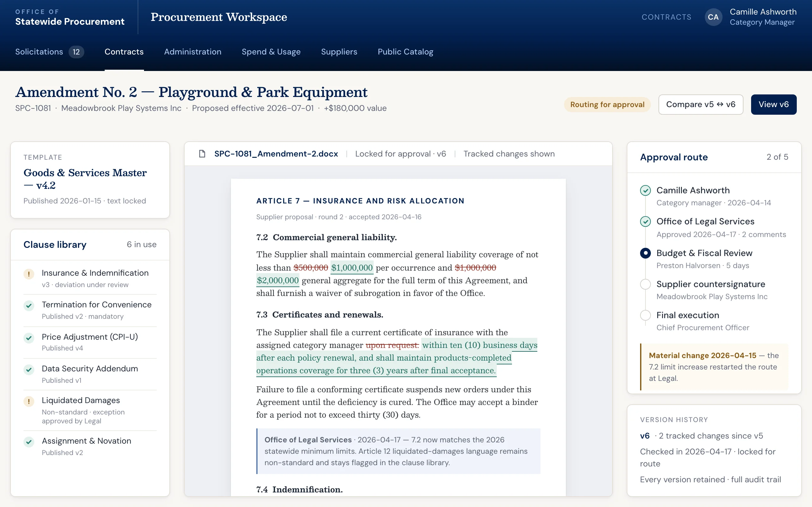The width and height of the screenshot is (812, 507).
Task: Select the Final execution step circle
Action: (x=645, y=315)
